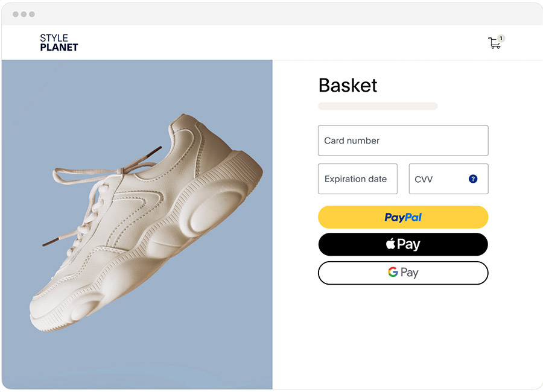Click the Basket heading
543x392 pixels.
pyautogui.click(x=348, y=86)
